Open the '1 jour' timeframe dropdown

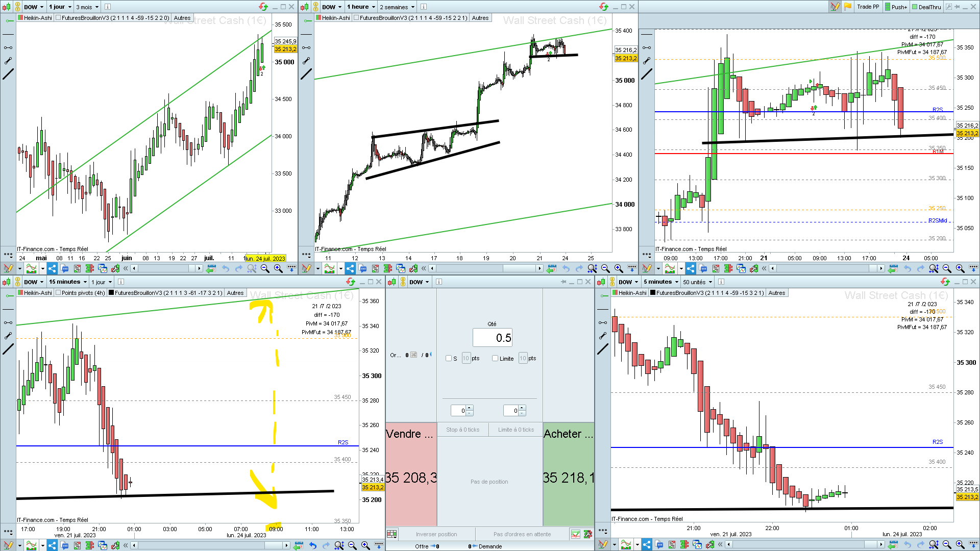tap(60, 7)
